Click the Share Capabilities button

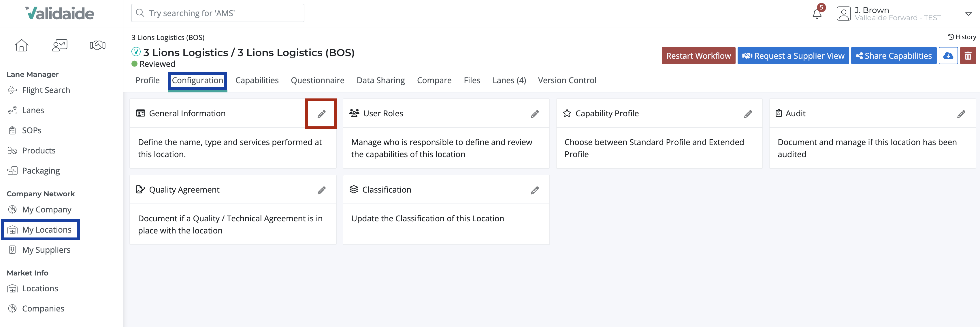(x=894, y=56)
